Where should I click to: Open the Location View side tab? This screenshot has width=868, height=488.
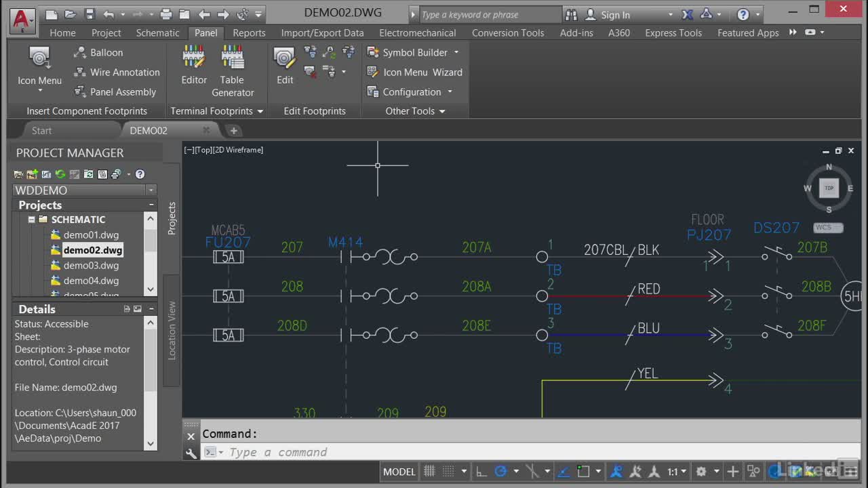[x=172, y=330]
